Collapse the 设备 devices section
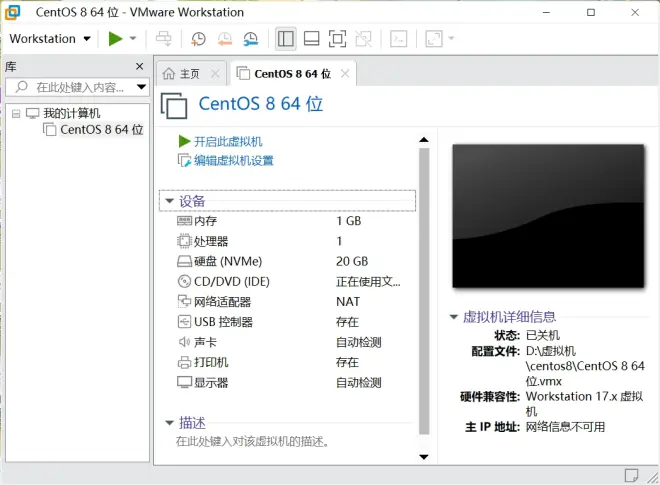Image resolution: width=660 pixels, height=485 pixels. pyautogui.click(x=169, y=201)
